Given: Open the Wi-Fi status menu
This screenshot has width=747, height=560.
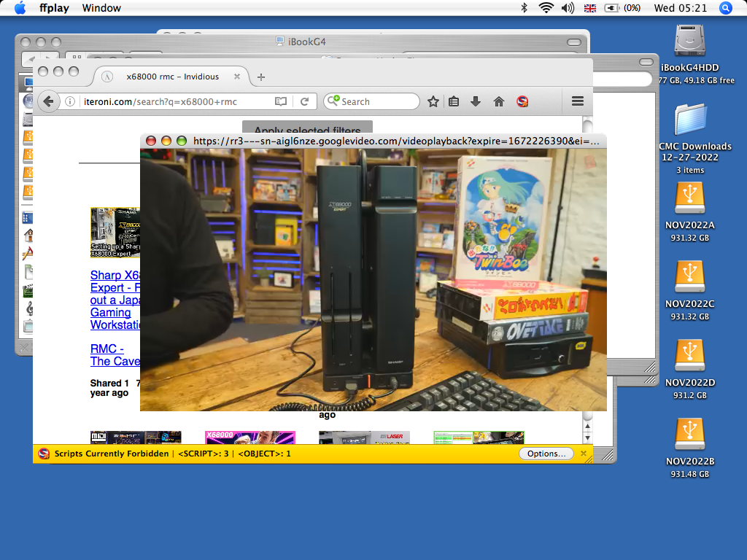Looking at the screenshot, I should pyautogui.click(x=546, y=8).
